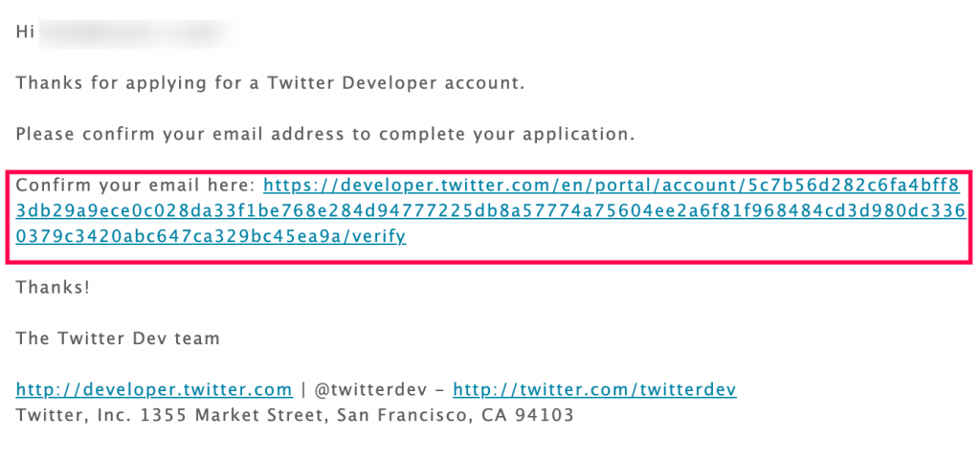Click the "Thanks for applying" sentence
The width and height of the screenshot is (980, 460).
[270, 83]
